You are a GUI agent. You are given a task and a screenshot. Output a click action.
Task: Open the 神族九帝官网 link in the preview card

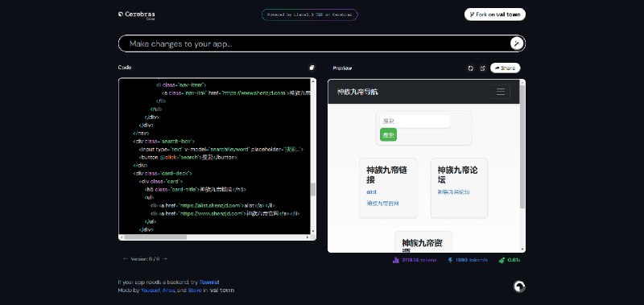click(x=383, y=203)
